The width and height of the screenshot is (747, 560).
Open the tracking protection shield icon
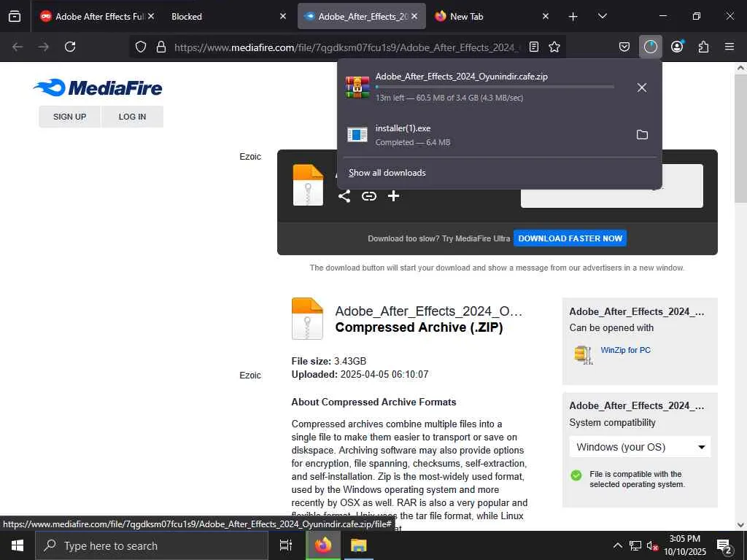(141, 47)
